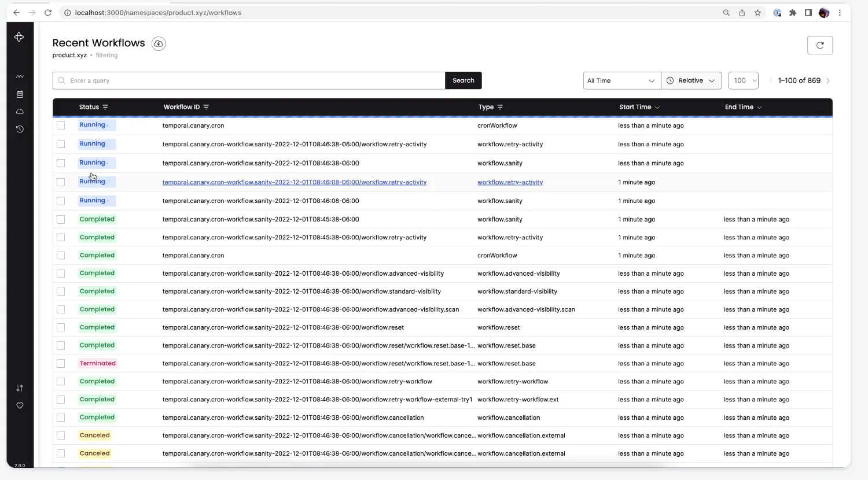Open the Workflow ID filter
Image resolution: width=868 pixels, height=480 pixels.
pyautogui.click(x=207, y=107)
